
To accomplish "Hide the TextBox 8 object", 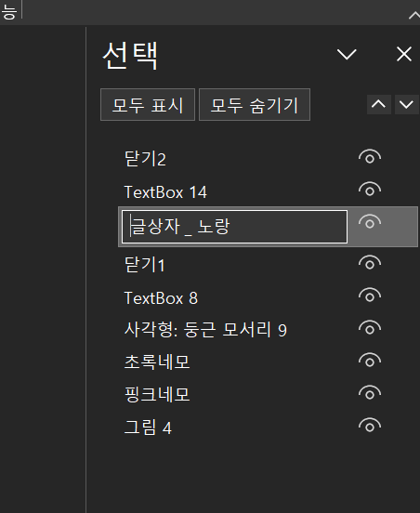I will click(370, 296).
